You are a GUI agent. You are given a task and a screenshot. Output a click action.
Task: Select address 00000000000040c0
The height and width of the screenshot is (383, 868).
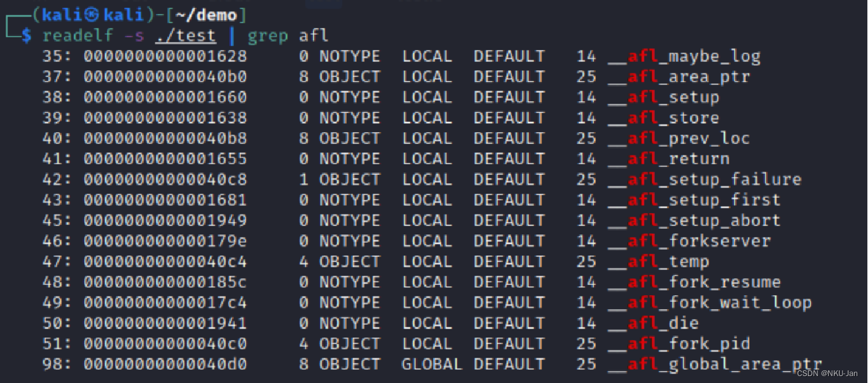[x=165, y=344]
